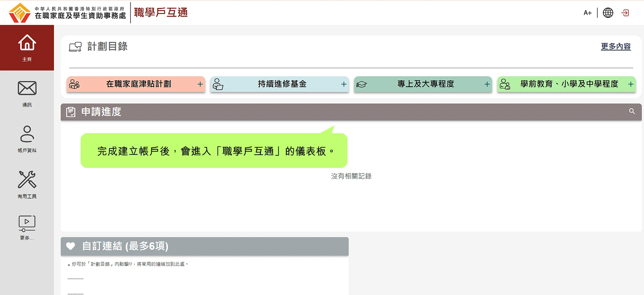This screenshot has height=295, width=644.
Task: Open 有用工具 tools icon
Action: point(27,180)
